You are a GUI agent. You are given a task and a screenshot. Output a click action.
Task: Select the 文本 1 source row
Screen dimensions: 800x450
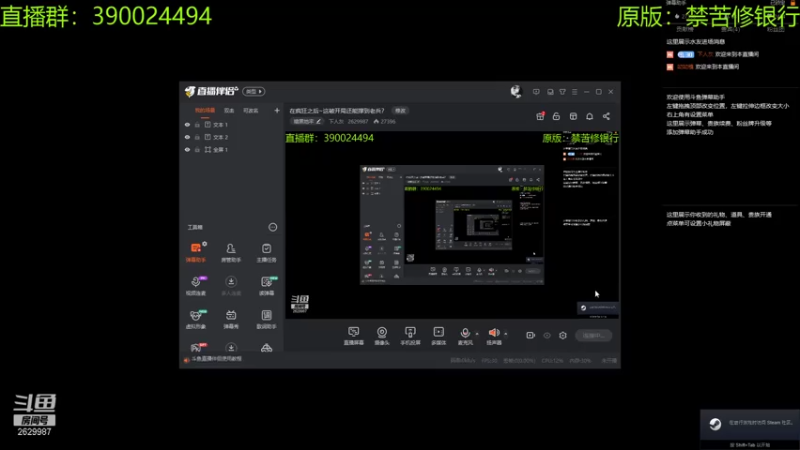[x=232, y=124]
